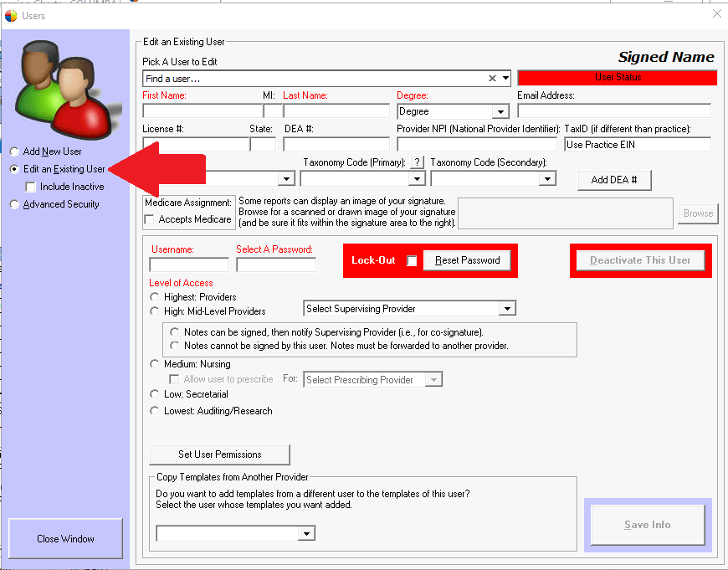Choose Low: Secretarial access level
The height and width of the screenshot is (570, 728).
tap(155, 394)
